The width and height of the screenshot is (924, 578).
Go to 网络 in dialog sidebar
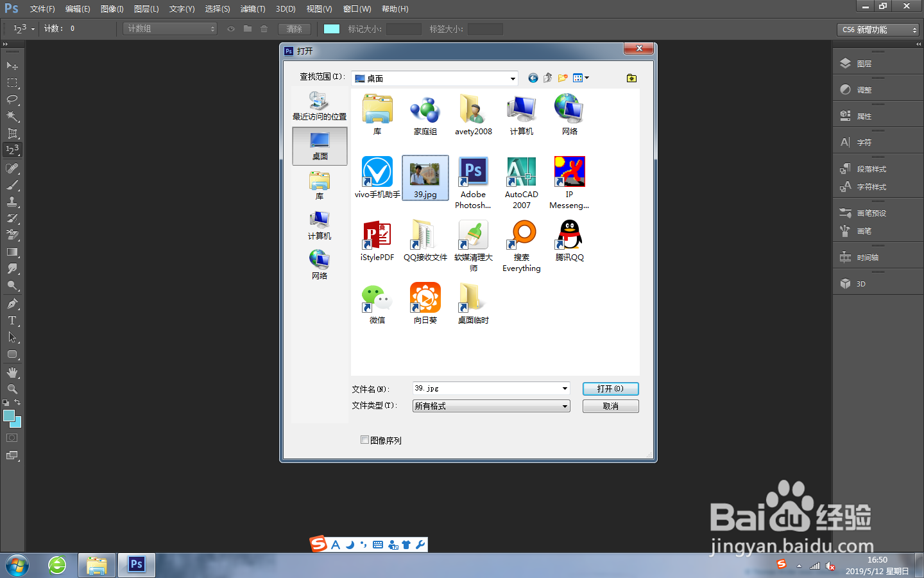[x=320, y=265]
